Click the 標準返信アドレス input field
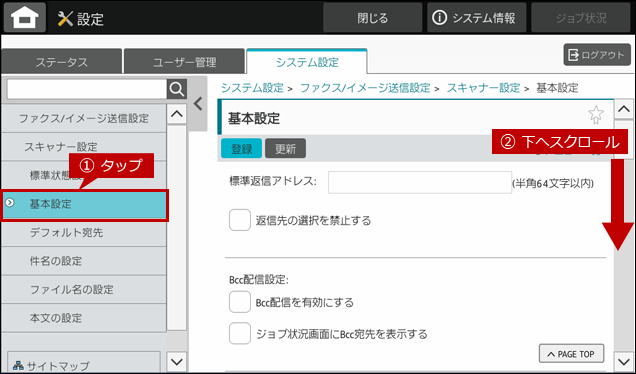636x374 pixels. pyautogui.click(x=420, y=182)
